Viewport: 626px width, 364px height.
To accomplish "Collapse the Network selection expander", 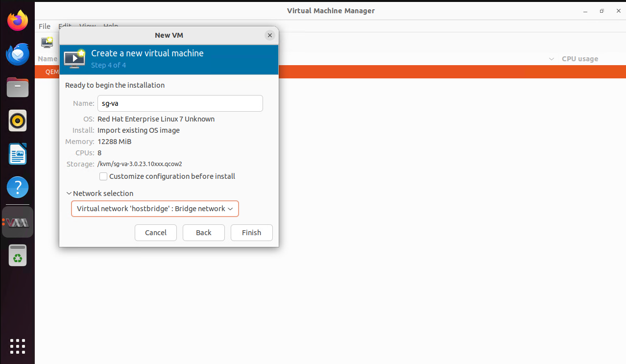I will pyautogui.click(x=69, y=194).
